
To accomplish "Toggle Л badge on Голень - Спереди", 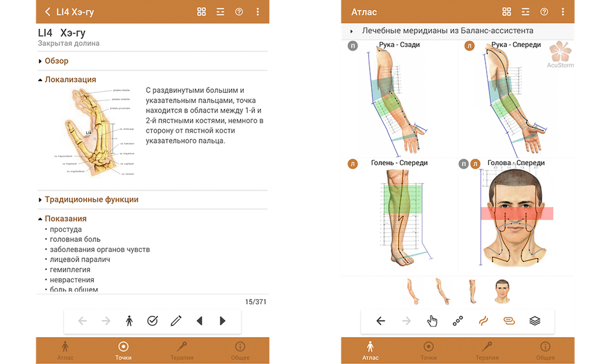I will tap(353, 164).
